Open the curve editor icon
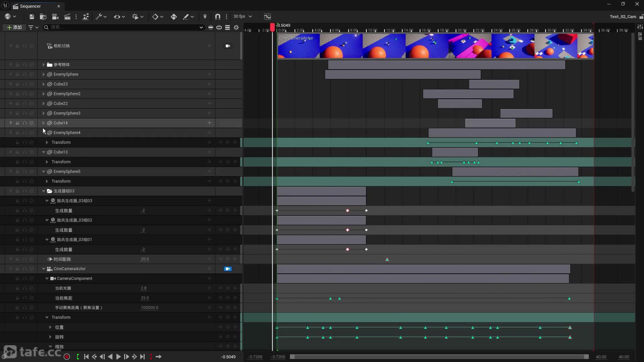Image resolution: width=644 pixels, height=362 pixels. (267, 16)
